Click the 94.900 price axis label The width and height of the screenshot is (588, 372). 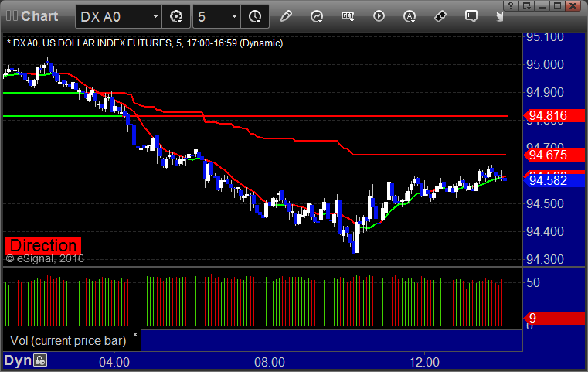pos(545,92)
